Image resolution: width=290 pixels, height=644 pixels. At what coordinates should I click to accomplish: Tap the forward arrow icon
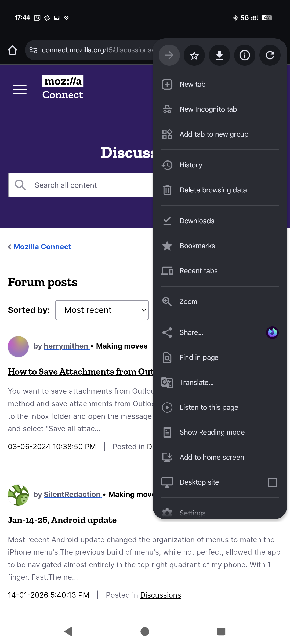point(169,56)
